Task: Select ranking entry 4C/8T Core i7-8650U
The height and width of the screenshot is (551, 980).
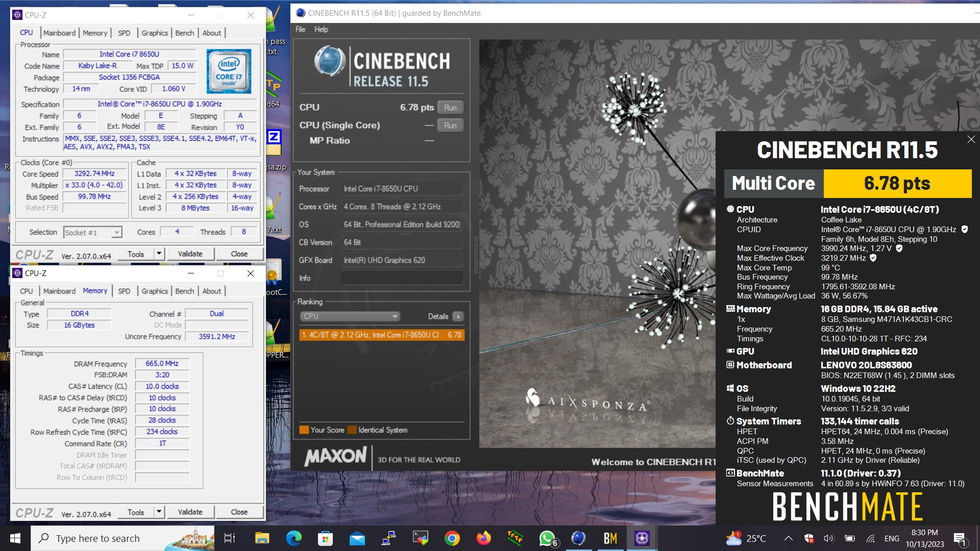Action: [382, 335]
